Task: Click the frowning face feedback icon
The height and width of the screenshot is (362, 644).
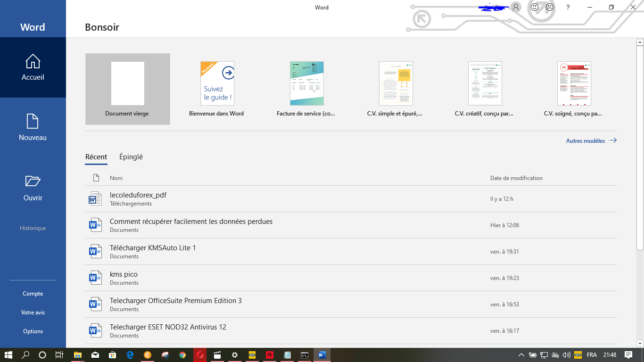Action: [x=550, y=7]
